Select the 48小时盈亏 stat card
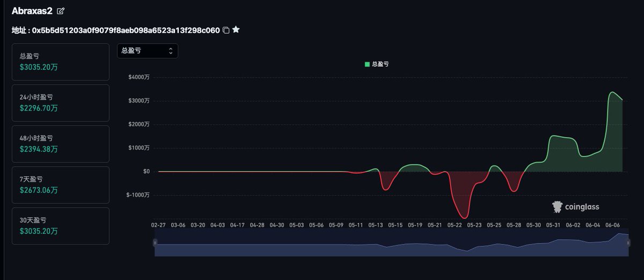The image size is (644, 280). pyautogui.click(x=61, y=144)
